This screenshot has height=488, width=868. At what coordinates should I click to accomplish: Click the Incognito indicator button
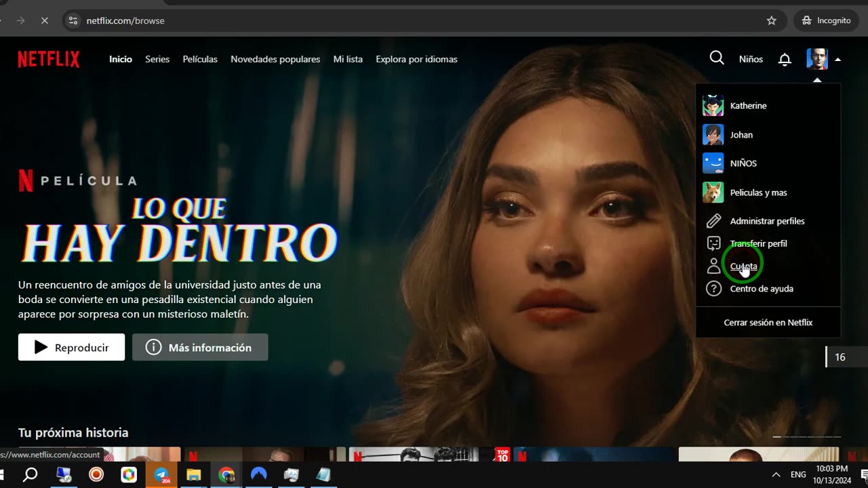[826, 20]
